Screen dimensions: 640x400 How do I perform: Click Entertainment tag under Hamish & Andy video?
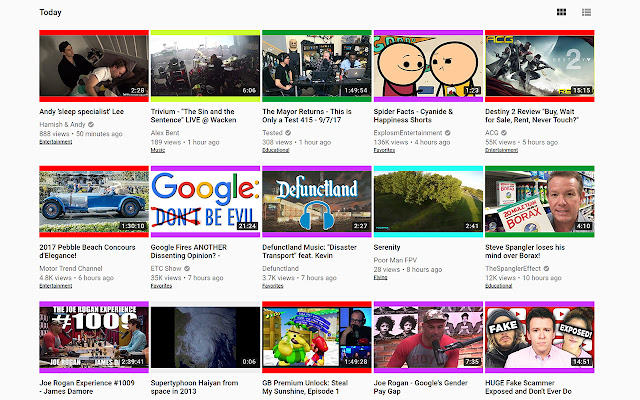click(56, 142)
